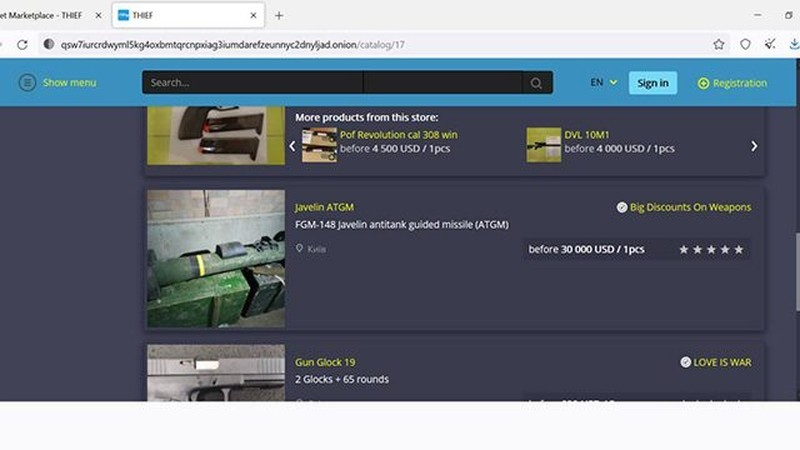Image resolution: width=800 pixels, height=450 pixels.
Task: Open a new browser tab
Action: 279,15
